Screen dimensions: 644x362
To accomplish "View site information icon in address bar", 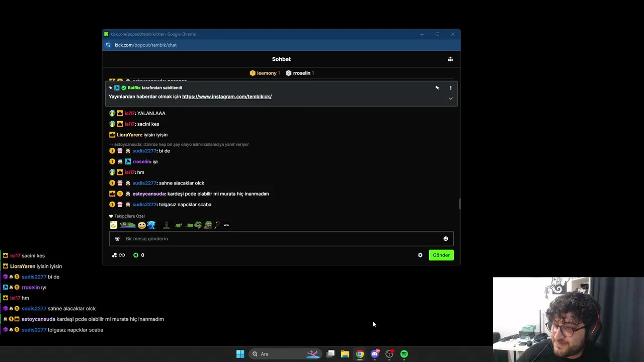I will pos(108,45).
